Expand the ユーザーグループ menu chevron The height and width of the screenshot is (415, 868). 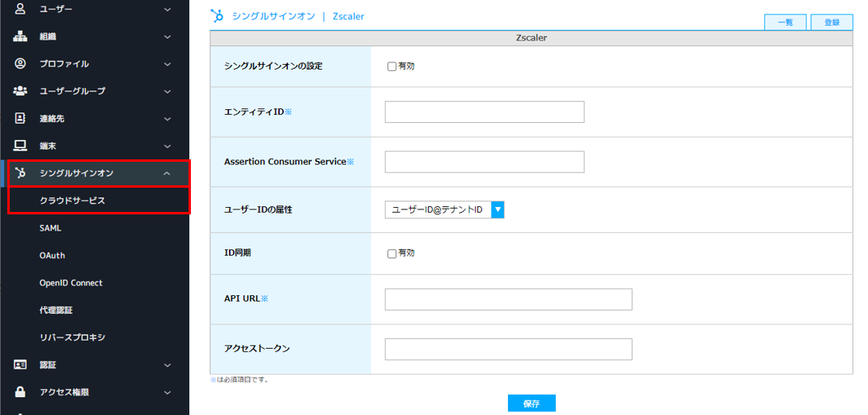[167, 91]
